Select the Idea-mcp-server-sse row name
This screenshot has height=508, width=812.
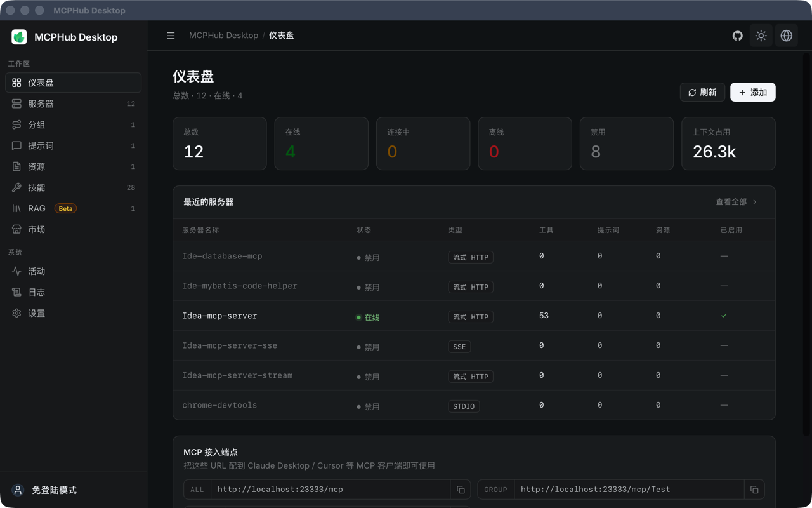click(x=230, y=345)
